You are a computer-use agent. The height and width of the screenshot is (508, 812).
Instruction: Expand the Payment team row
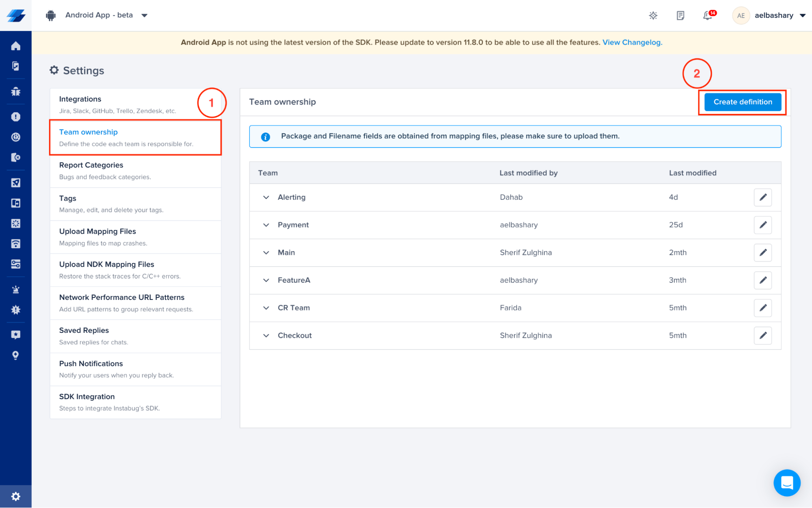tap(266, 225)
